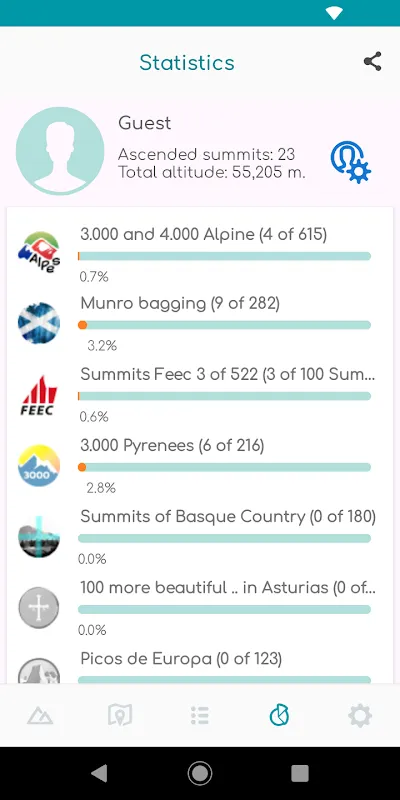400x800 pixels.
Task: Tap the Guest profile avatar
Action: 60,151
